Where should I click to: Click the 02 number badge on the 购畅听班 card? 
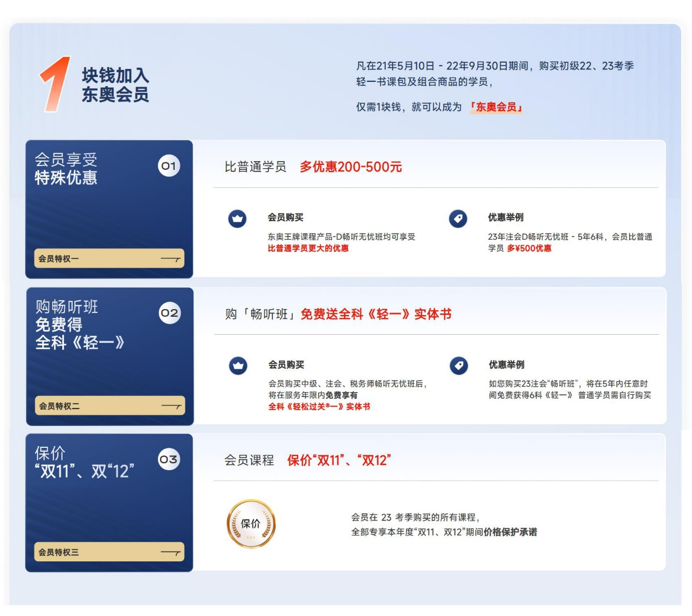[x=170, y=312]
